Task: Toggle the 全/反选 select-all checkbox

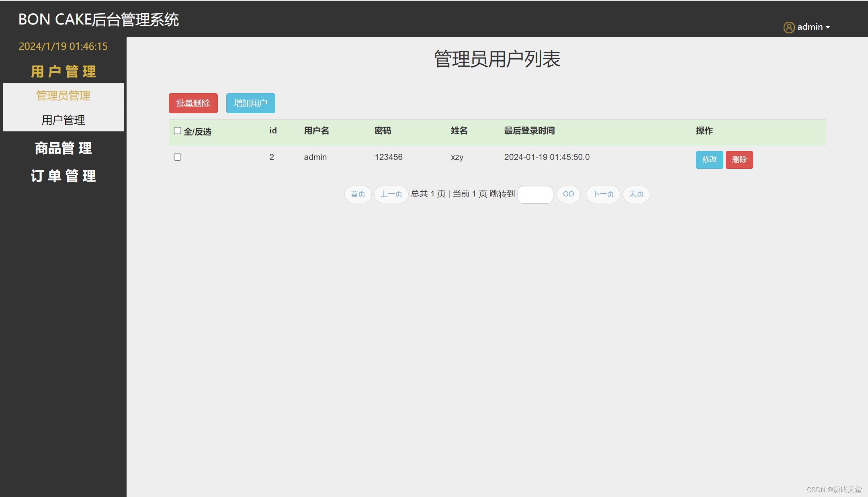Action: 177,131
